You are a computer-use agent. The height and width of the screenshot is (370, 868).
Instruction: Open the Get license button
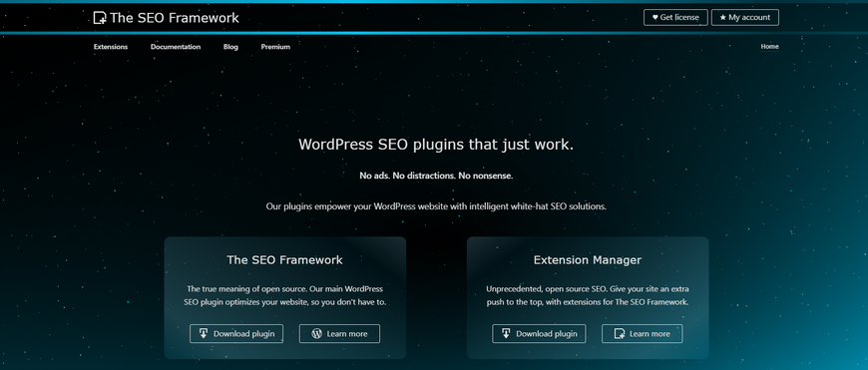click(x=675, y=18)
